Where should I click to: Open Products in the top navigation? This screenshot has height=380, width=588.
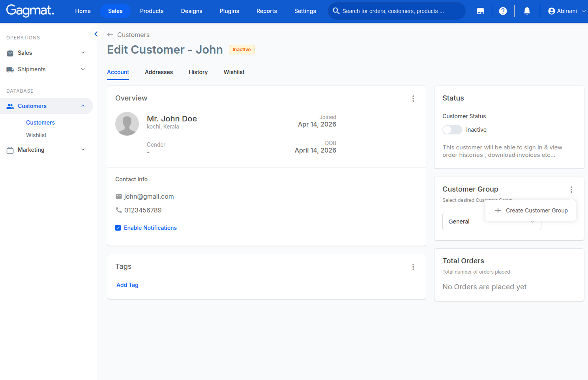pos(152,11)
